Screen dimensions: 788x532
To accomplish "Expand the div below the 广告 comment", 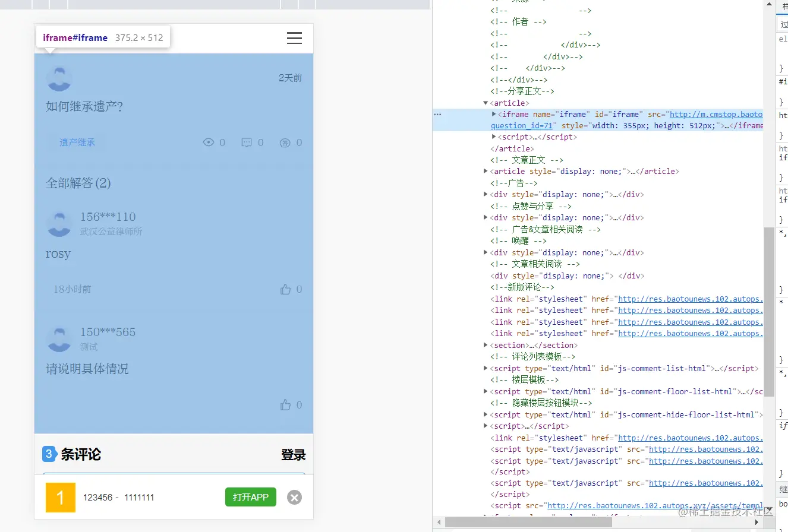I will coord(486,194).
